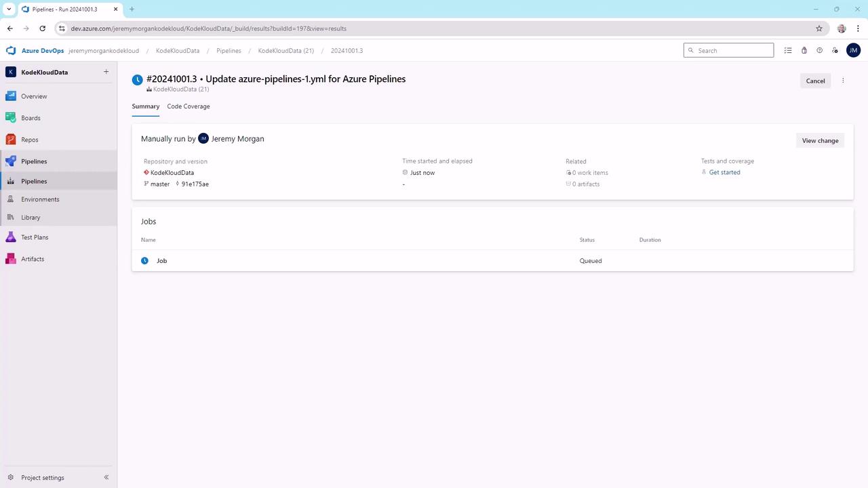Switch to the Code Coverage tab
Image resolution: width=868 pixels, height=488 pixels.
coord(189,106)
